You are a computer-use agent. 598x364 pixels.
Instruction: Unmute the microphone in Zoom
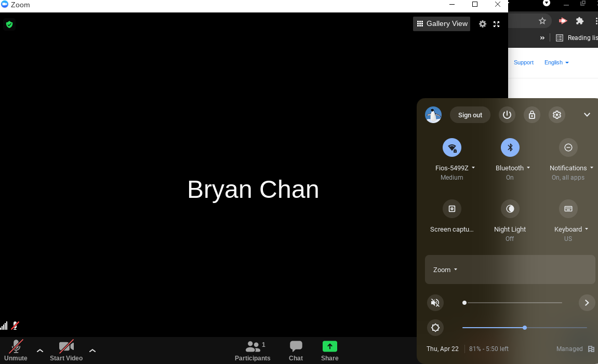(x=16, y=350)
